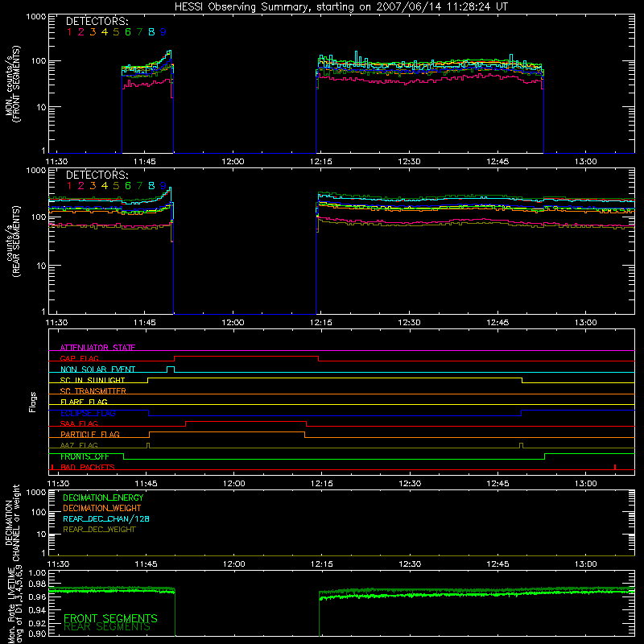The image size is (644, 644).
Task: Select detector 8 in front segments legend
Action: [x=151, y=31]
